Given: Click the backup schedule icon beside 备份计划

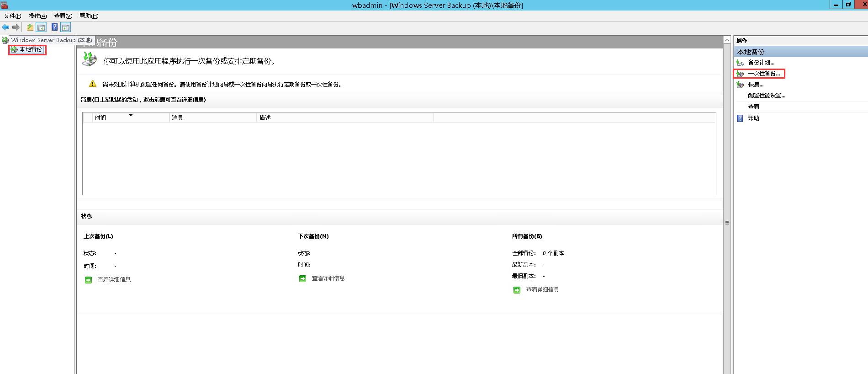Looking at the screenshot, I should [x=740, y=63].
